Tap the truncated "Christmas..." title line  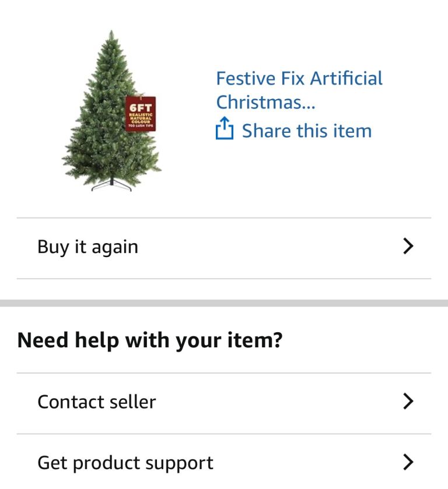pyautogui.click(x=265, y=103)
